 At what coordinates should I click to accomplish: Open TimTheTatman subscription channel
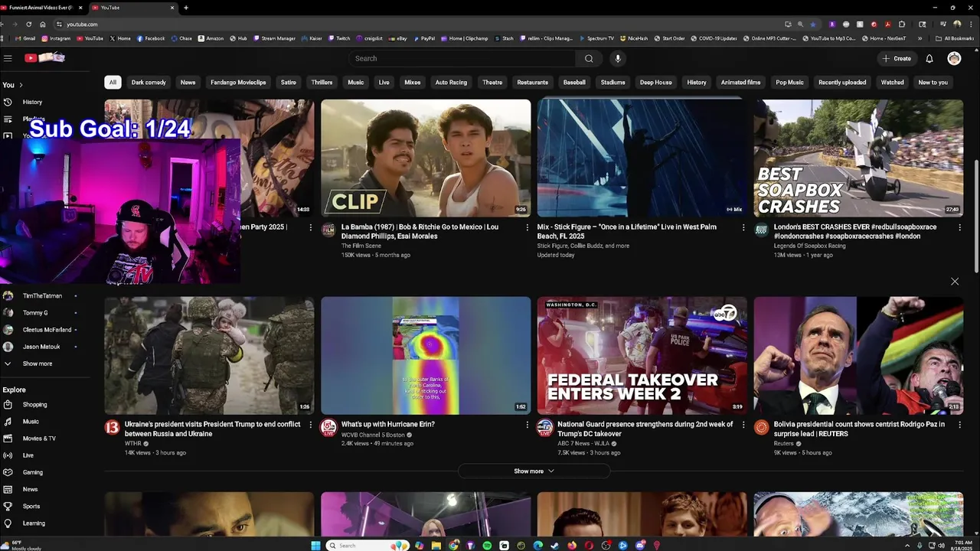coord(42,295)
